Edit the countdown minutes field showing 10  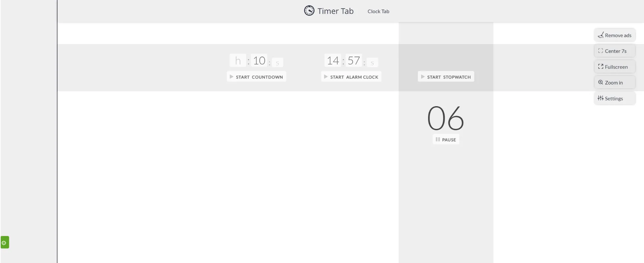coord(259,61)
